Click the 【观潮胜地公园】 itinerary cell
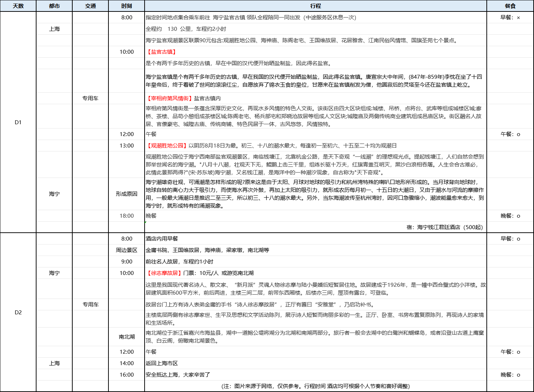This screenshot has height=392, width=534. click(271, 146)
